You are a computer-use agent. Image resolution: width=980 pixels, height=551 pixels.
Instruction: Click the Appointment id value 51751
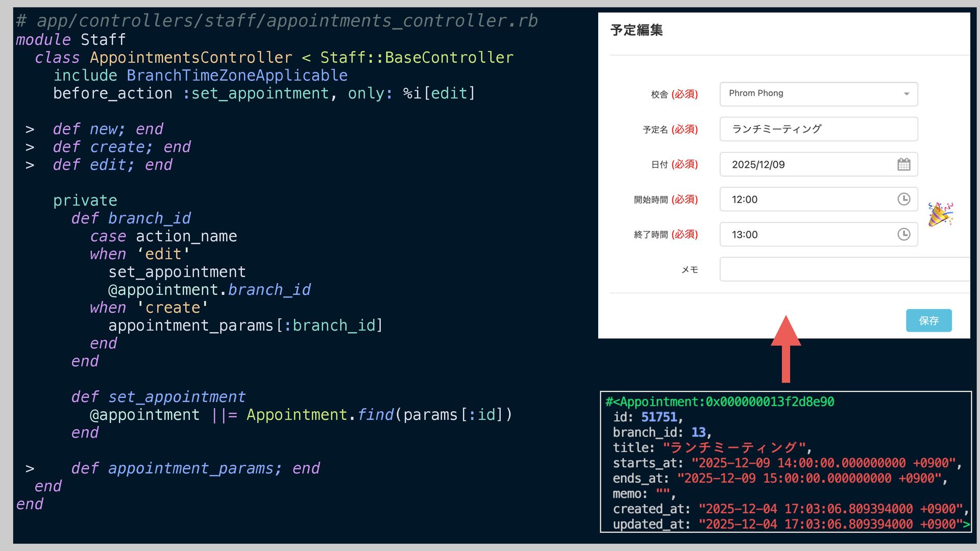[658, 417]
